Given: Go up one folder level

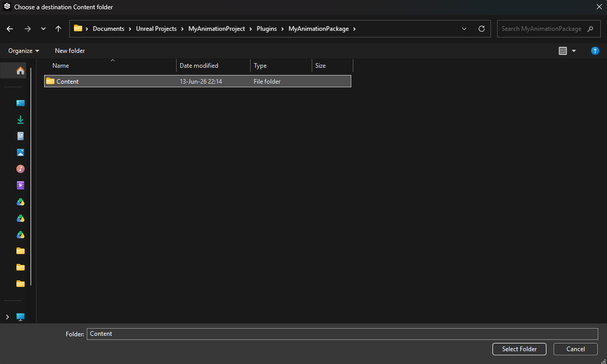Looking at the screenshot, I should [x=58, y=29].
